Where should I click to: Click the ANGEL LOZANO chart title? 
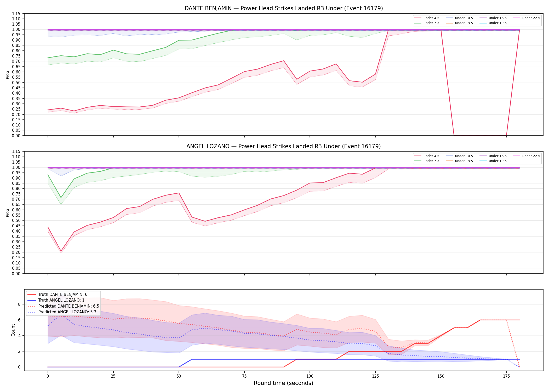click(284, 146)
